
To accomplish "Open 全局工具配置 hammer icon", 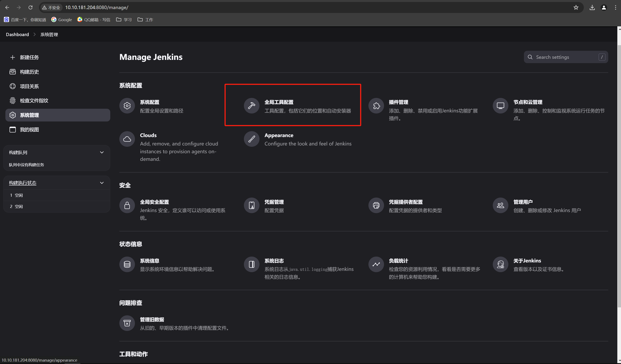I will 251,106.
